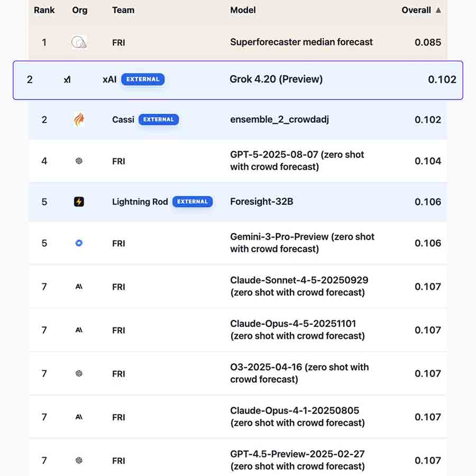The image size is (476, 476).
Task: Click OpenAI logo beside GPT-4.5-Preview-2025-02-27
Action: [x=79, y=461]
